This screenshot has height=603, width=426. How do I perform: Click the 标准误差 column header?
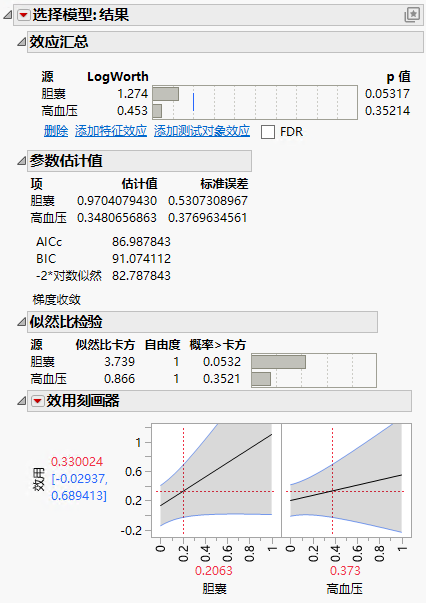point(224,184)
